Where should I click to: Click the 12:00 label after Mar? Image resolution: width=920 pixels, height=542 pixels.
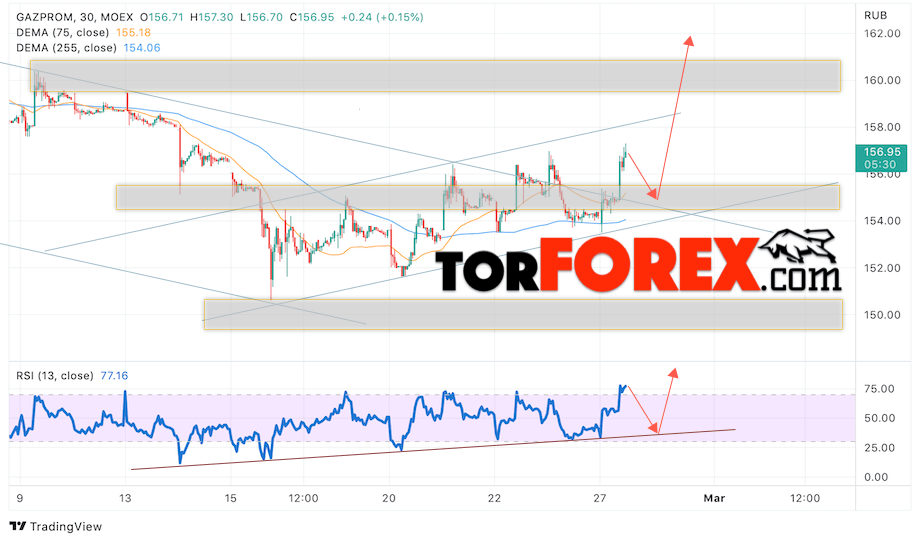pos(804,498)
